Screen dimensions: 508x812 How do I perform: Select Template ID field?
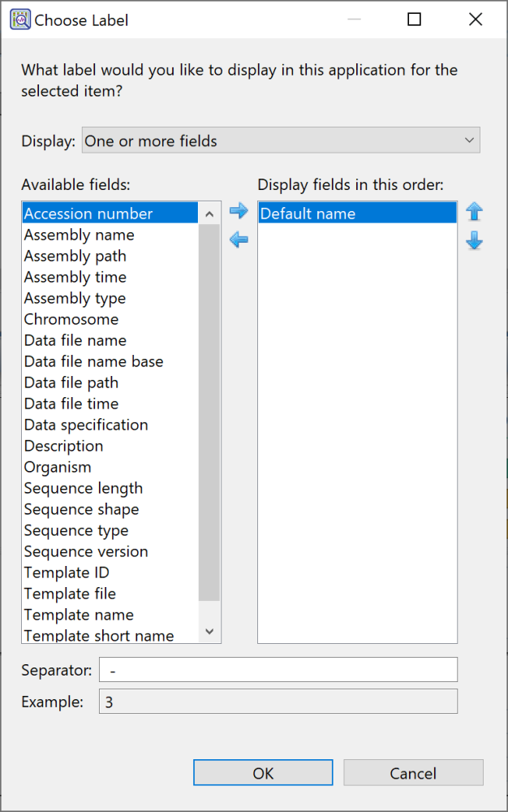coord(67,572)
